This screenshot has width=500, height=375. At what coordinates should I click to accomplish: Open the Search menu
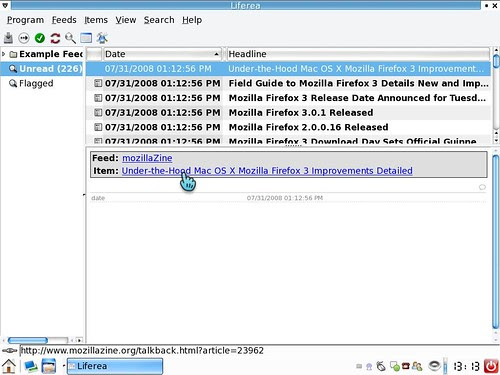point(159,20)
